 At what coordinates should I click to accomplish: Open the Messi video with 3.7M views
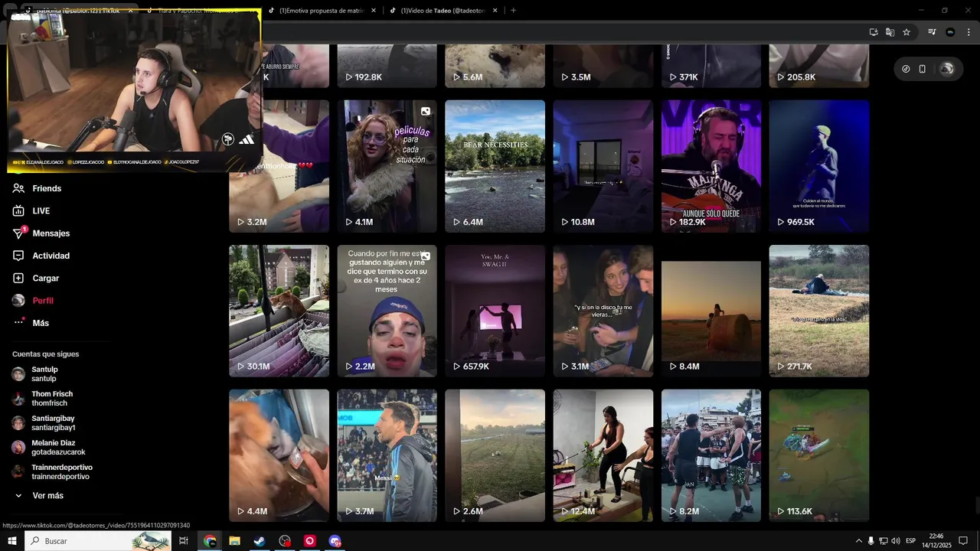point(387,455)
